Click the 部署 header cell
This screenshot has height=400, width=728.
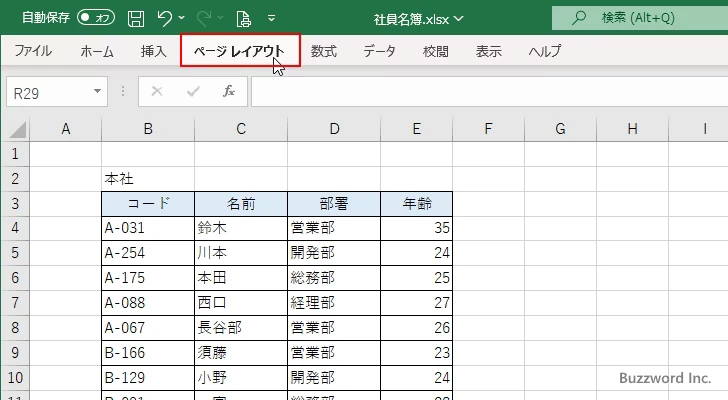pos(334,203)
